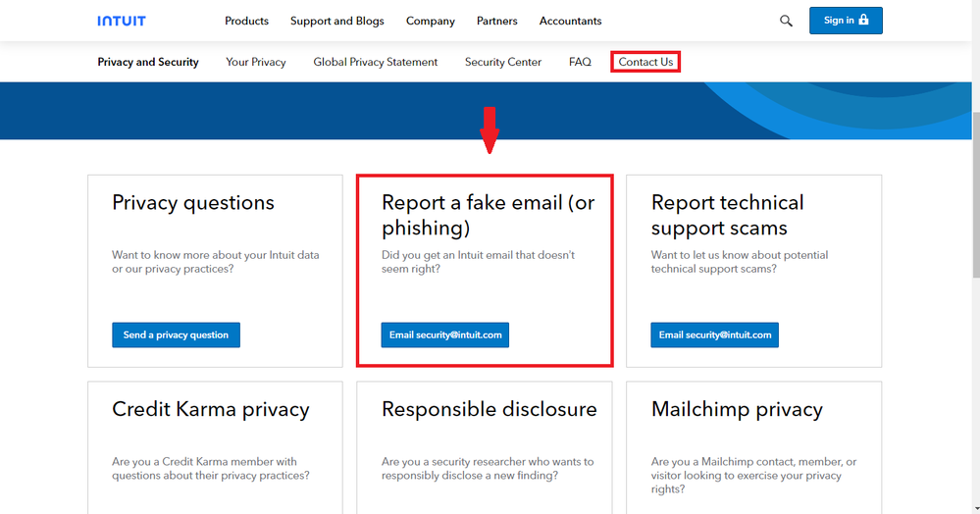This screenshot has width=980, height=514.
Task: Click Send a privacy question button
Action: (x=176, y=334)
